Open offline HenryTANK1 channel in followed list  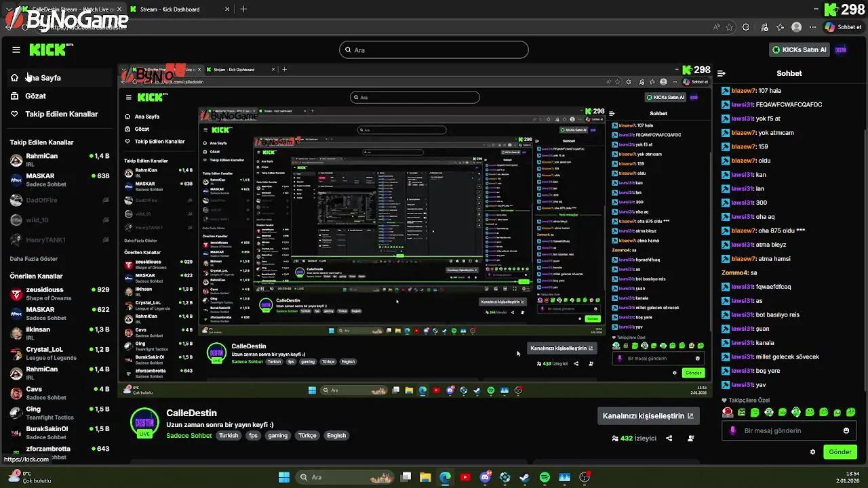click(60, 240)
